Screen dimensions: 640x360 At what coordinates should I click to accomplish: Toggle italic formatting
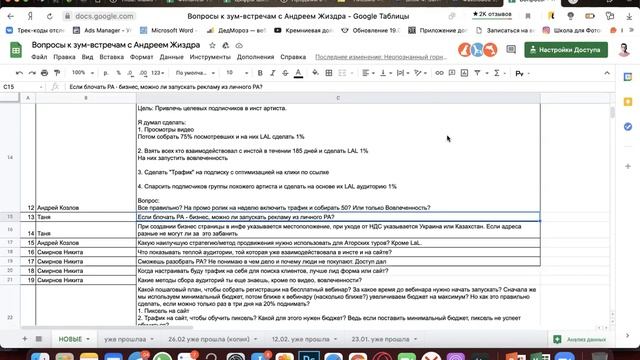coord(273,73)
